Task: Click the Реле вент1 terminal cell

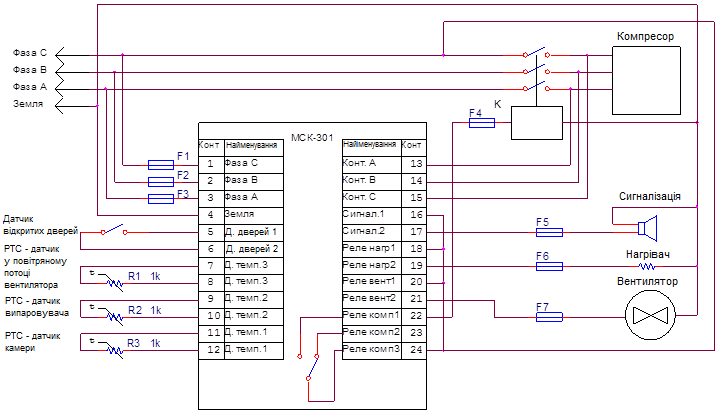Action: [x=371, y=282]
